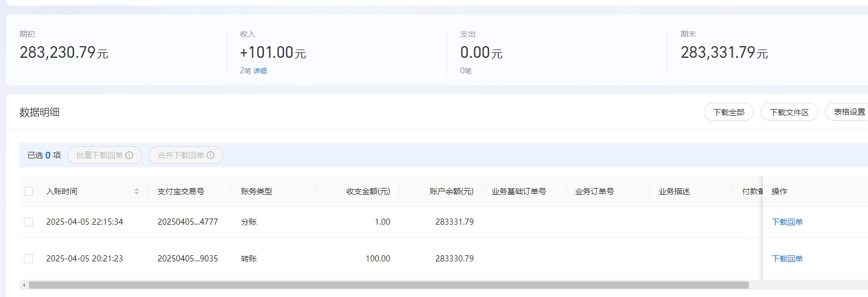Click the horizontal scrollbar thumb
The height and width of the screenshot is (297, 868).
(389, 285)
